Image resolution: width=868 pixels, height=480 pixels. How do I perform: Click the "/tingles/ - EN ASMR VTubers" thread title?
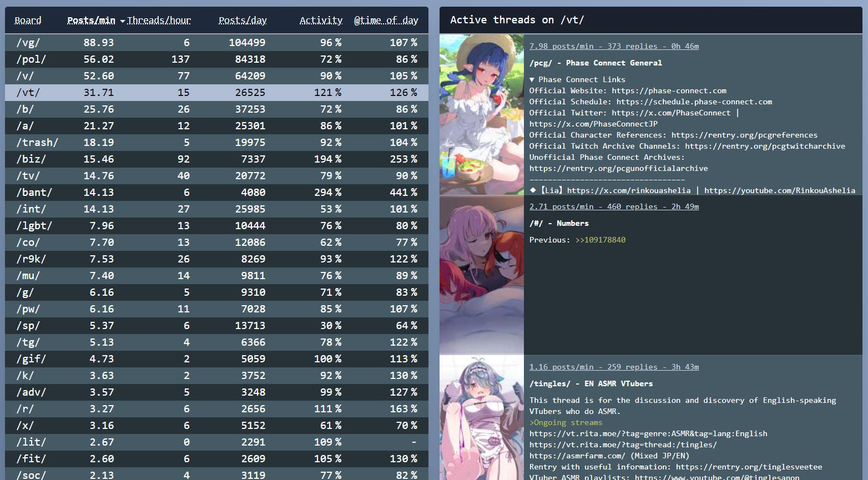591,383
